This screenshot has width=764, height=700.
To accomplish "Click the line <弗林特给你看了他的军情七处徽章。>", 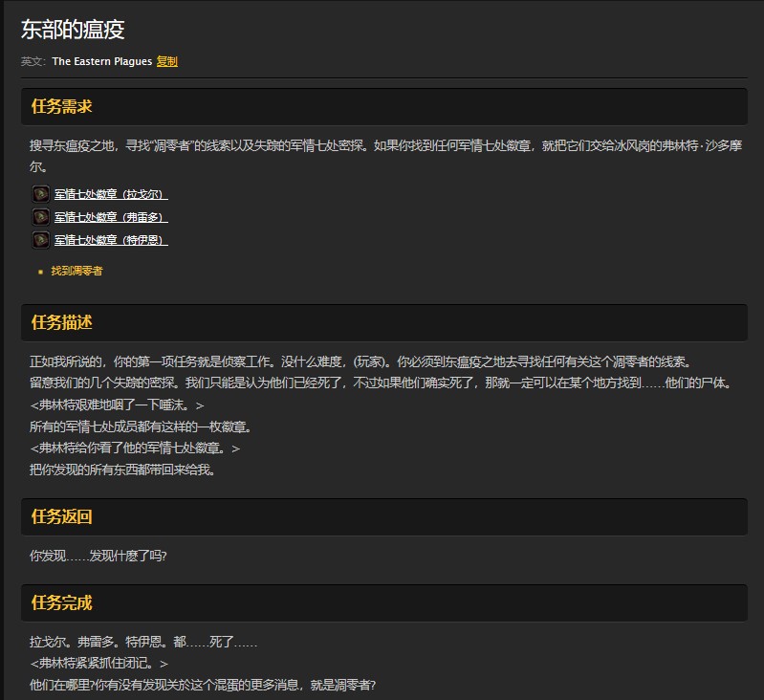I will coord(135,448).
